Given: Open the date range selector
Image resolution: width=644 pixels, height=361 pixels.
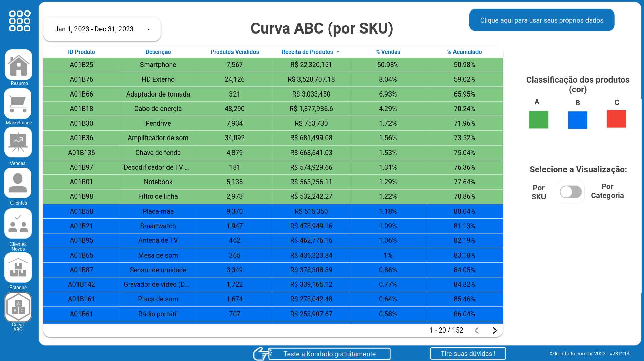Looking at the screenshot, I should [102, 29].
